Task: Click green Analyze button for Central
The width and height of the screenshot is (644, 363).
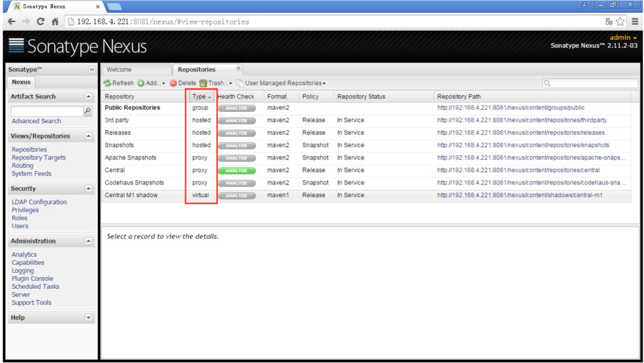Action: point(237,170)
